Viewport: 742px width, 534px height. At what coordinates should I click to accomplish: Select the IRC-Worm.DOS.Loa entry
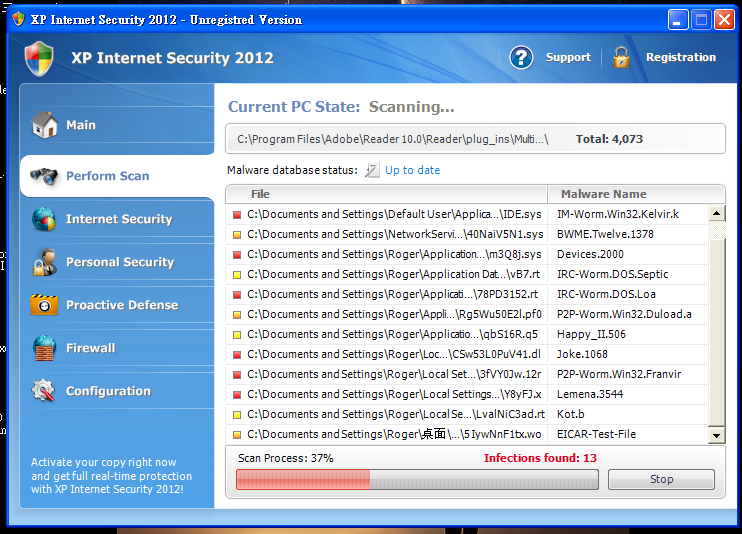(x=606, y=294)
